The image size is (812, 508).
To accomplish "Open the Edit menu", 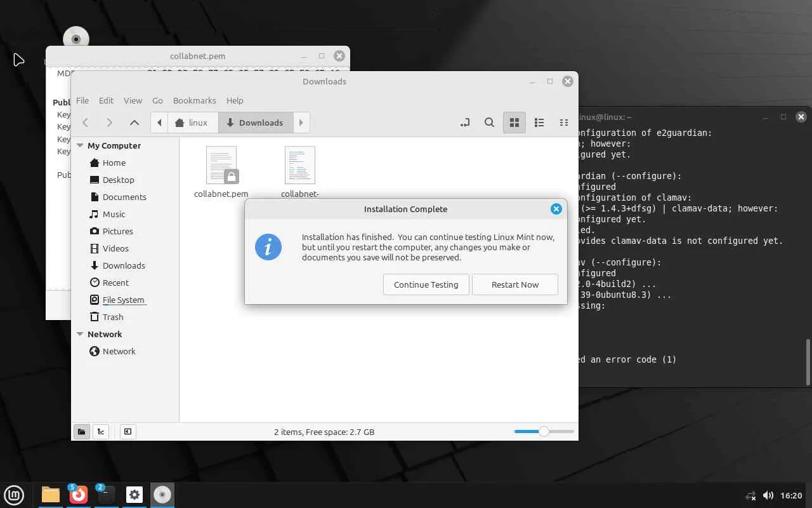I will point(106,100).
